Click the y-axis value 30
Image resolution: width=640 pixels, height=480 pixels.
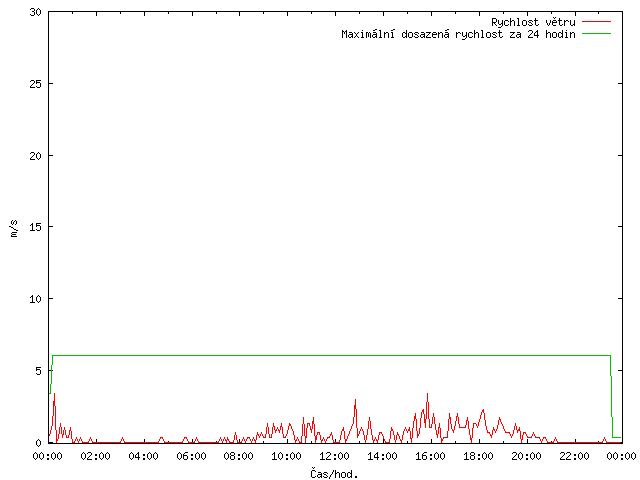coord(36,12)
